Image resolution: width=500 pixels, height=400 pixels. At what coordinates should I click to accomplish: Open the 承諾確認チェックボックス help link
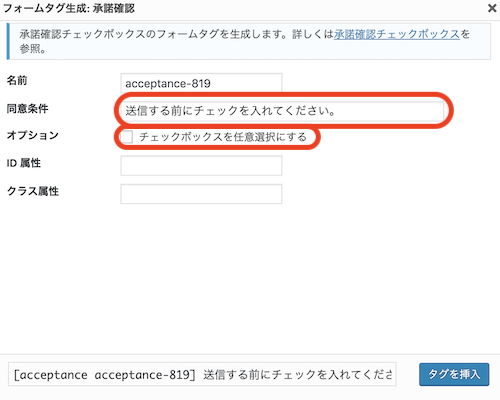click(397, 34)
